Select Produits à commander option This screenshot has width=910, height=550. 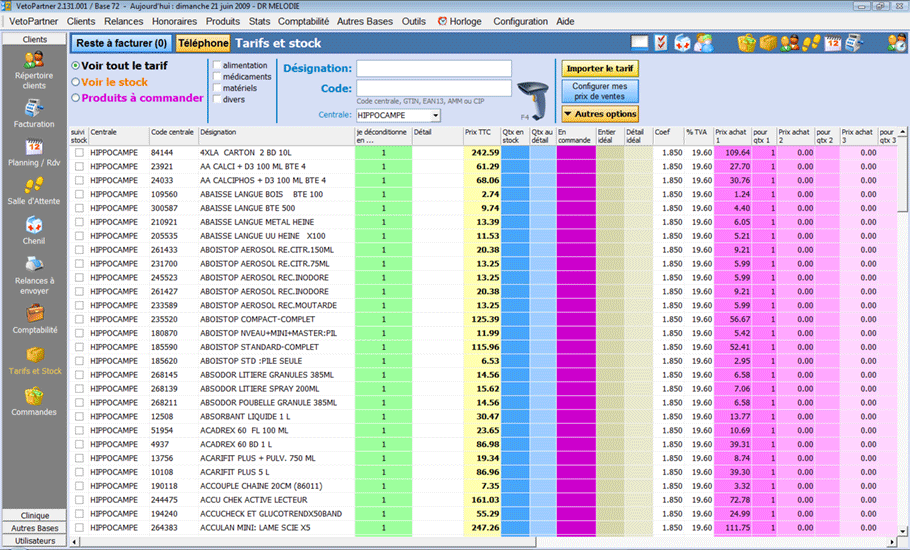(75, 98)
